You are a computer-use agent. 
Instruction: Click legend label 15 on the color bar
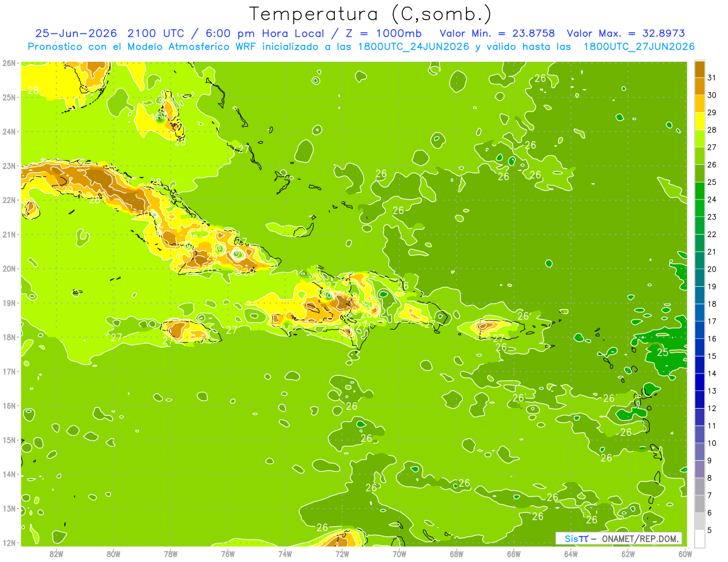click(x=712, y=356)
